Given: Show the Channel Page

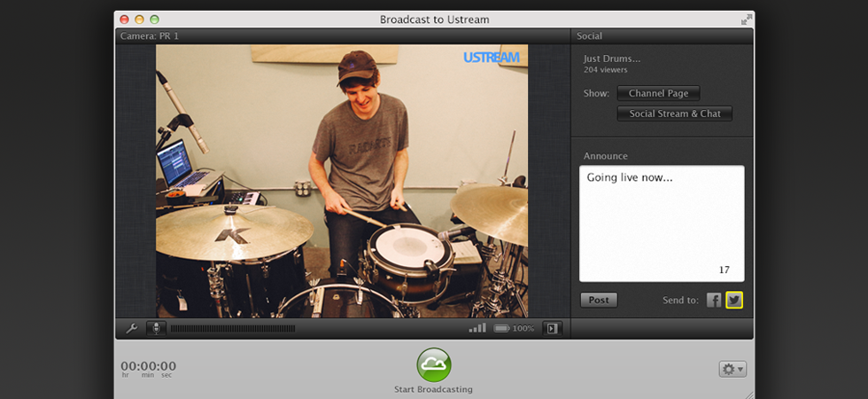Looking at the screenshot, I should coord(659,93).
